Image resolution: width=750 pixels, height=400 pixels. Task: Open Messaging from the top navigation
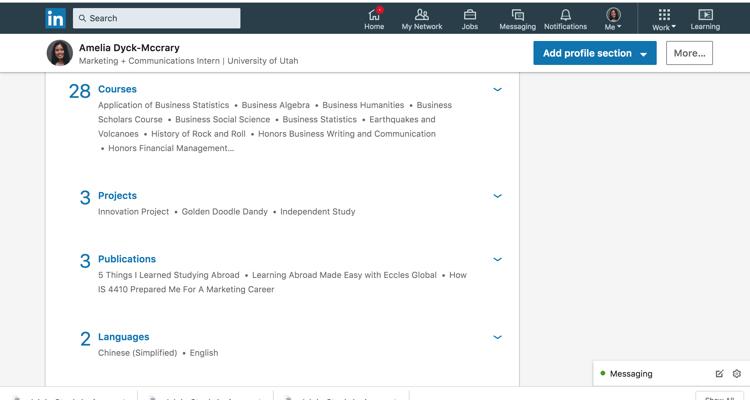(x=517, y=19)
